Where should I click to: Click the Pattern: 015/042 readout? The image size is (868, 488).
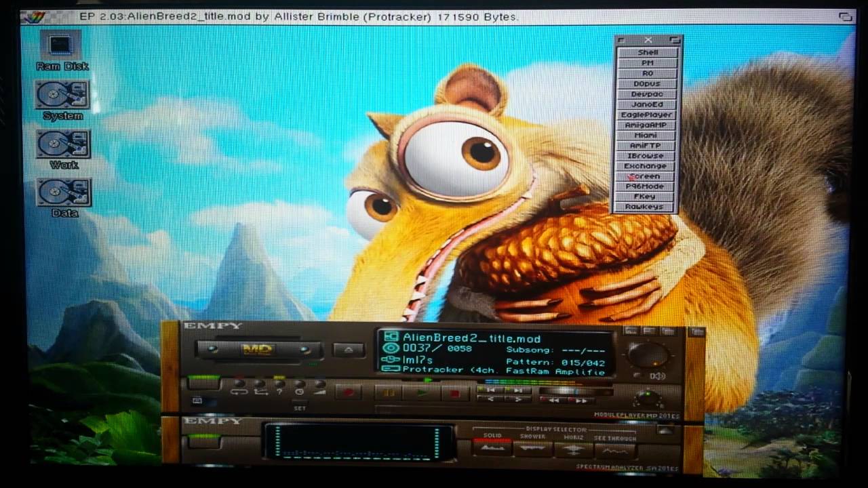(556, 363)
